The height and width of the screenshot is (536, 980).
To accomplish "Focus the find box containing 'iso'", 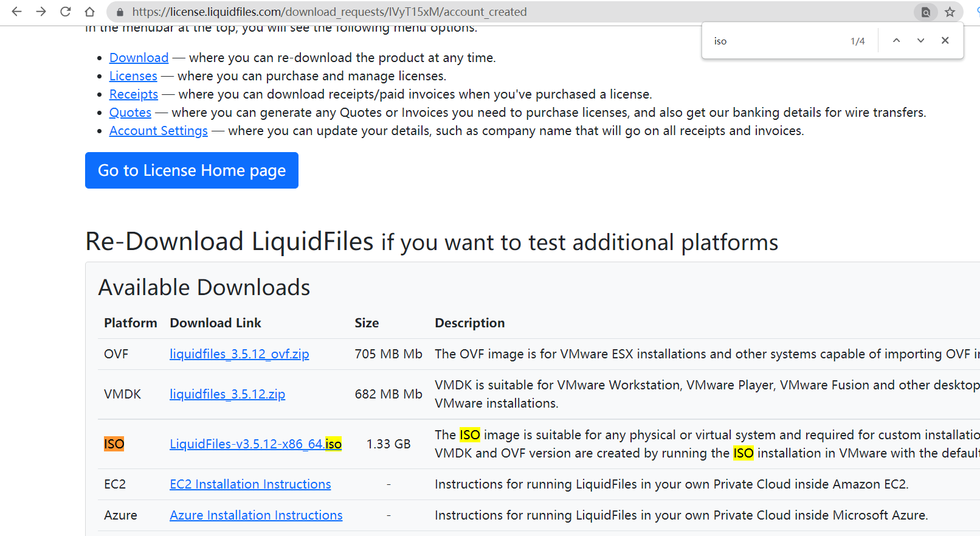I will (x=778, y=41).
